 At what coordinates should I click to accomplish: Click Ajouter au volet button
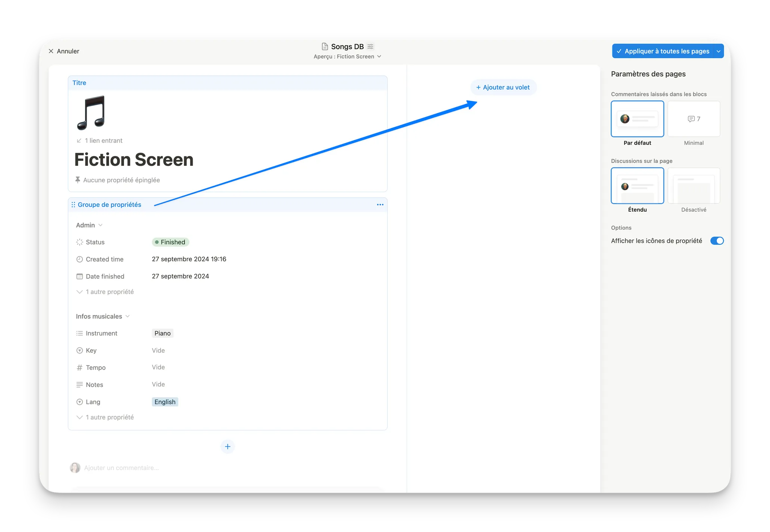[503, 87]
